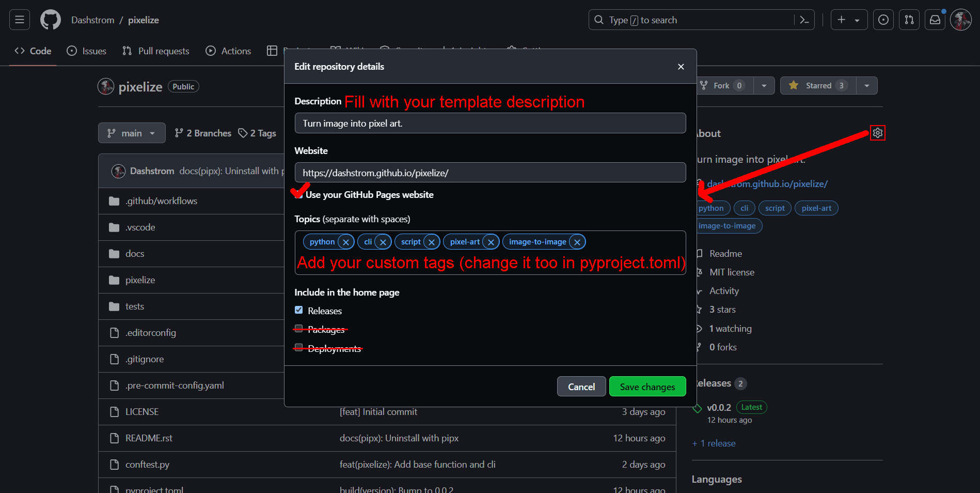The height and width of the screenshot is (493, 980).
Task: Open the .github/workflows folder
Action: 161,201
